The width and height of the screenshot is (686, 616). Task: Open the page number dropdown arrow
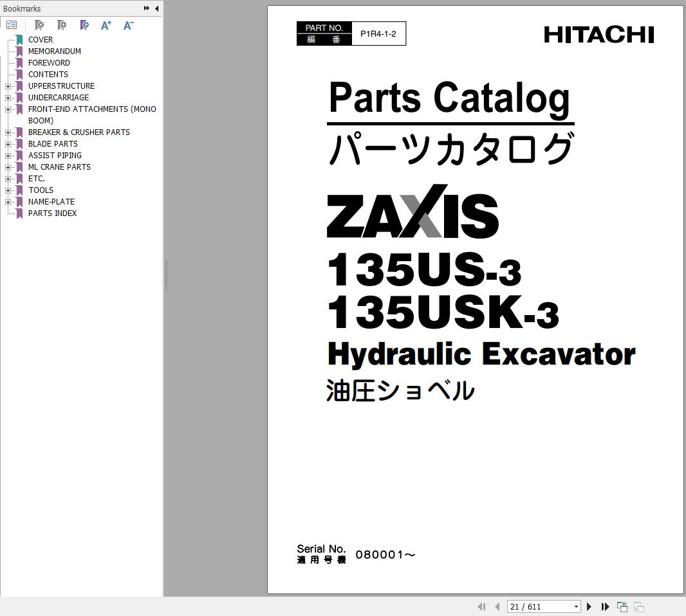576,606
